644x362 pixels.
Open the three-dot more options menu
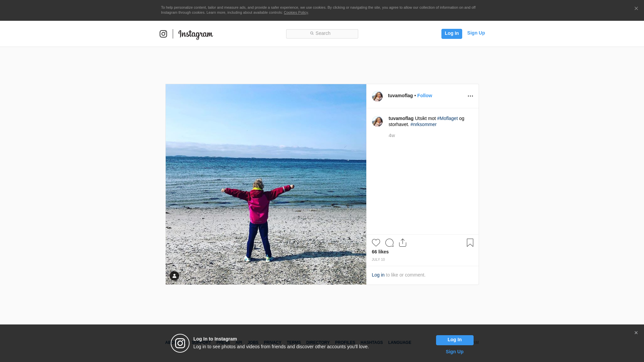(x=470, y=96)
